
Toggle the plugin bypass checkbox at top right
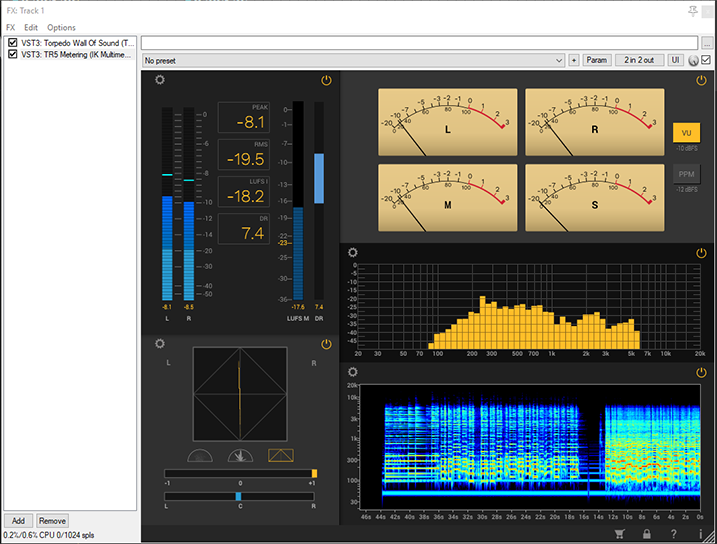point(707,60)
